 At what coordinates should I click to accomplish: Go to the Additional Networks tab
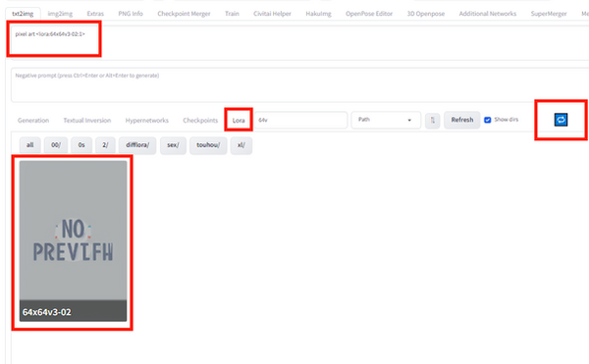click(488, 14)
